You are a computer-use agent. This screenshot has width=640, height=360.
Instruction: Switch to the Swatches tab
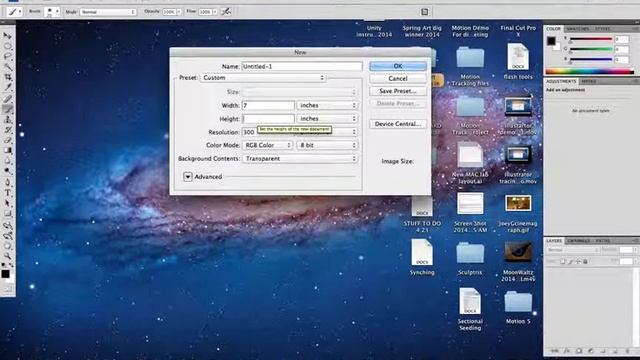coord(578,29)
